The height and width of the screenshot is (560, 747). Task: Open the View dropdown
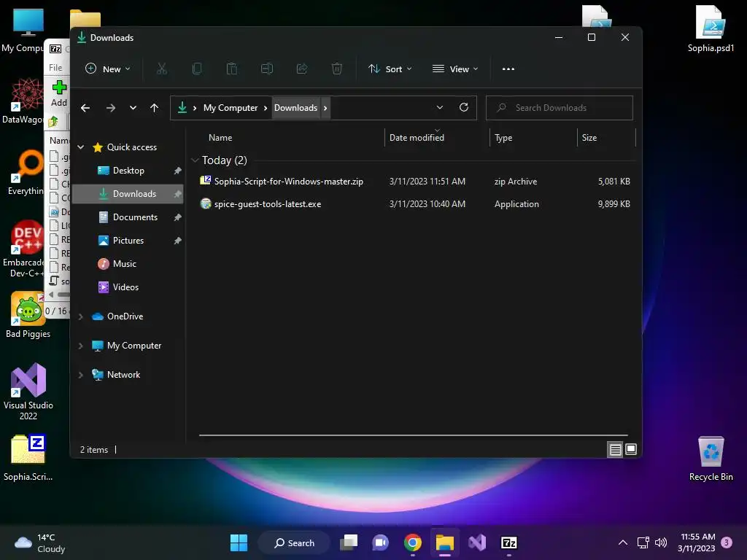click(x=455, y=69)
